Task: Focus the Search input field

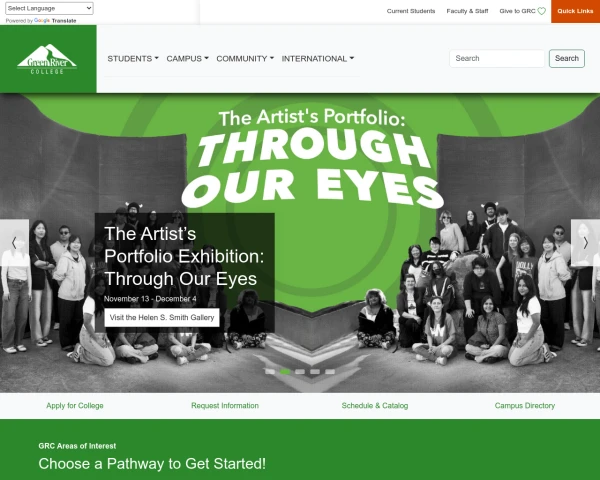Action: [497, 58]
